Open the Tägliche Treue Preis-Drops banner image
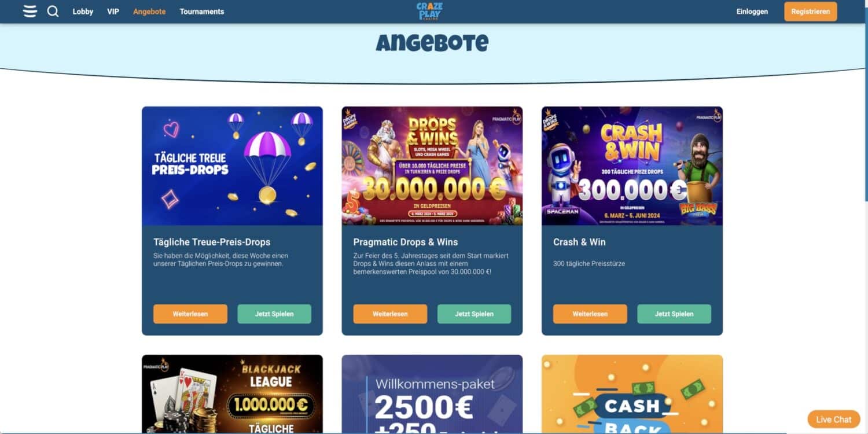This screenshot has width=868, height=434. (232, 165)
